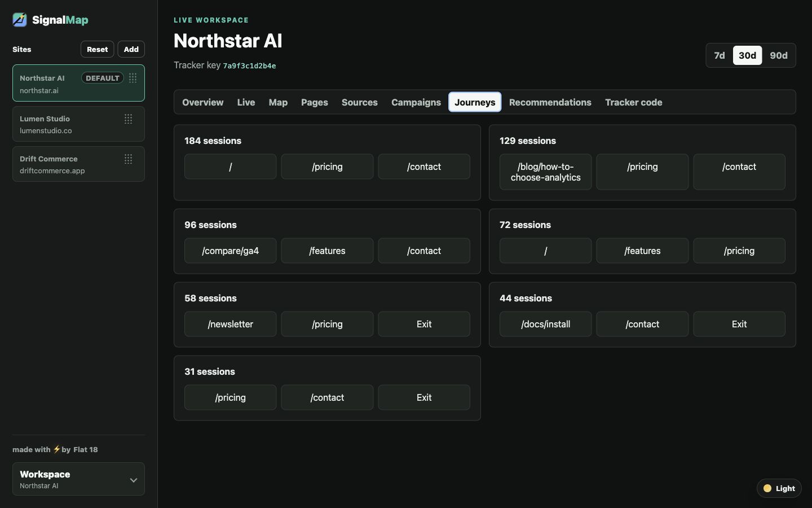The width and height of the screenshot is (812, 508).
Task: Click the SignalMap brand name text
Action: (60, 20)
